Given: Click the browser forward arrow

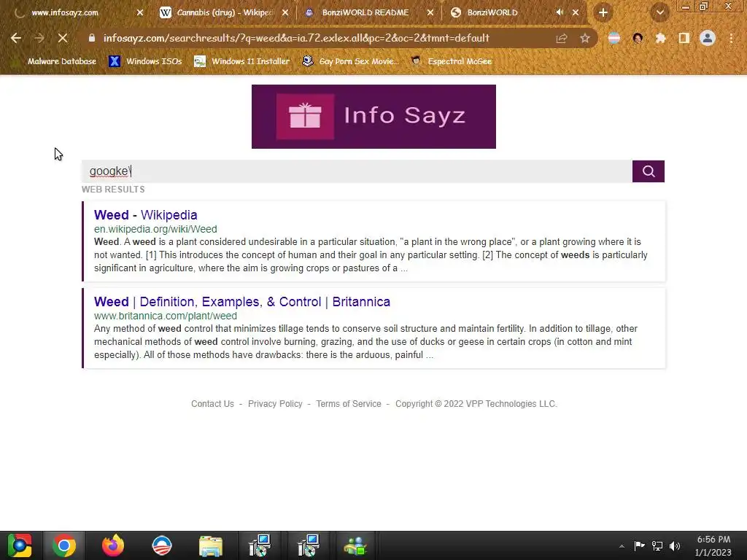Looking at the screenshot, I should click(39, 38).
